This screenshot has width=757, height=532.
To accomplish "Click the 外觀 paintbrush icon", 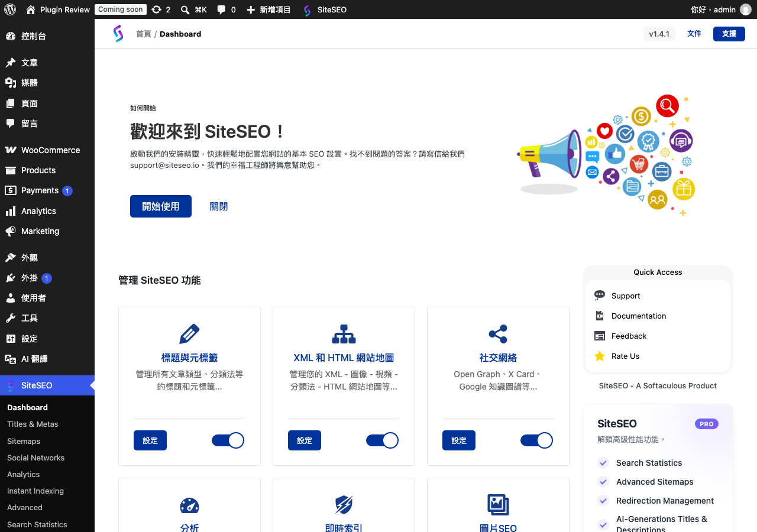I will click(x=11, y=258).
